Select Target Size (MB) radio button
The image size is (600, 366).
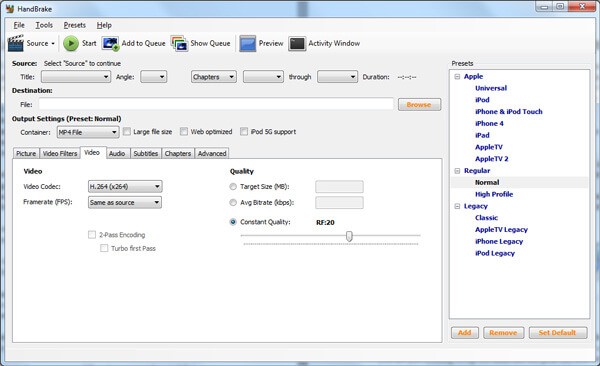click(x=233, y=187)
